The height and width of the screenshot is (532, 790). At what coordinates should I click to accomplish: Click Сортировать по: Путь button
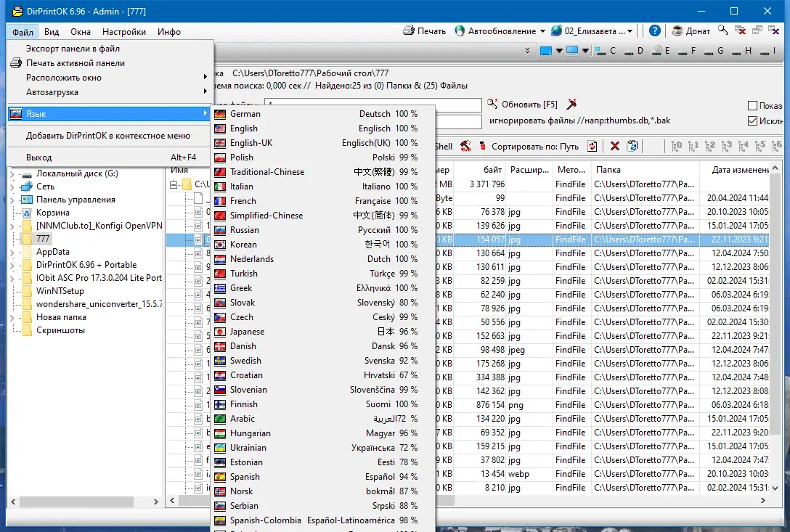click(x=529, y=146)
